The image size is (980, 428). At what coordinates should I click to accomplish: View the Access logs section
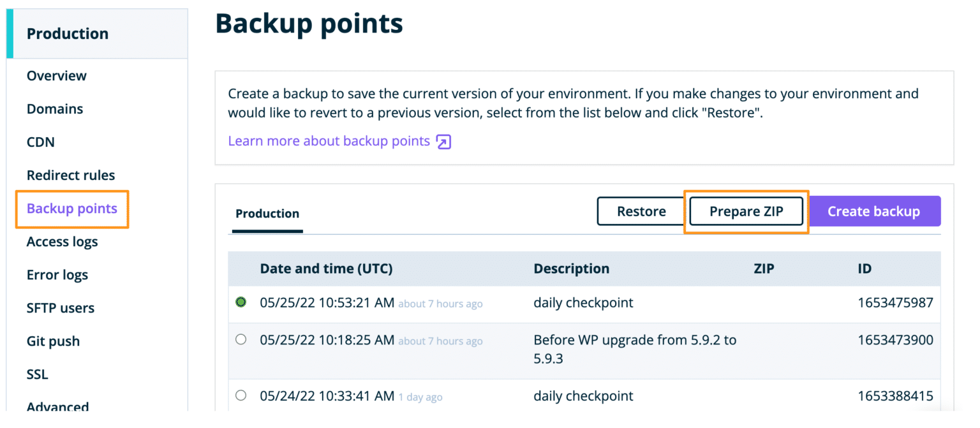62,241
